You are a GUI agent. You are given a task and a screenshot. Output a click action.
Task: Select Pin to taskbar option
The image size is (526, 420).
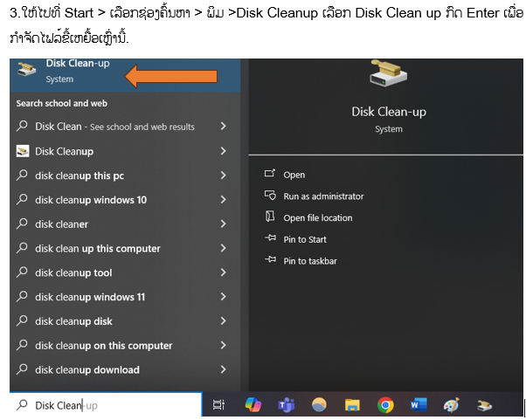310,261
